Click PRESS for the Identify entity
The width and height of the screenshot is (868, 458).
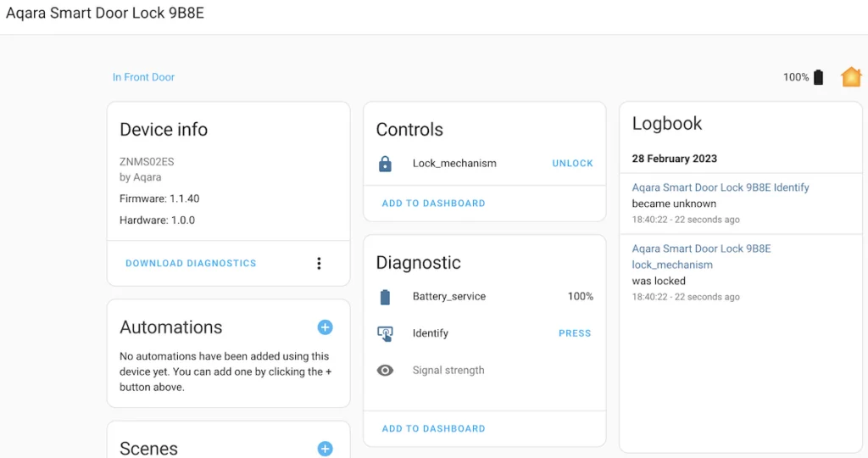[x=575, y=333]
